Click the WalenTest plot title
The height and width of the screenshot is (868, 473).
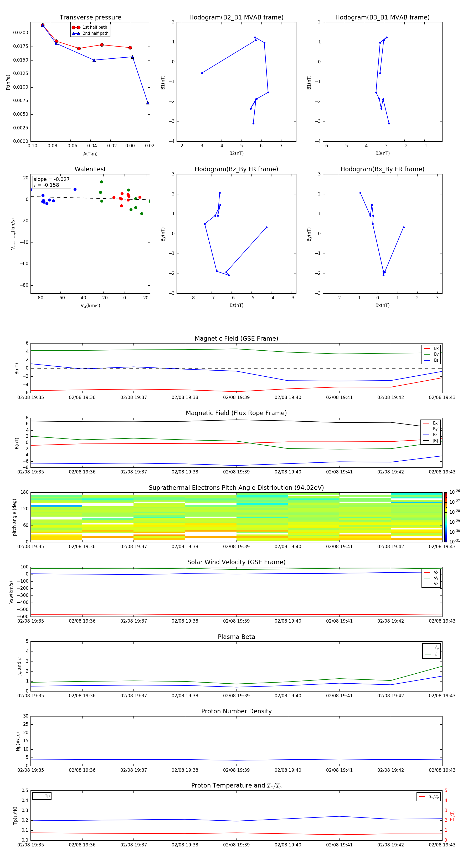tap(90, 169)
